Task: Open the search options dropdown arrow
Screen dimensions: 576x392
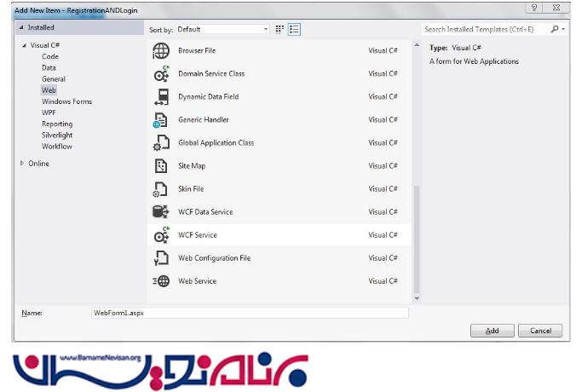Action: (563, 29)
